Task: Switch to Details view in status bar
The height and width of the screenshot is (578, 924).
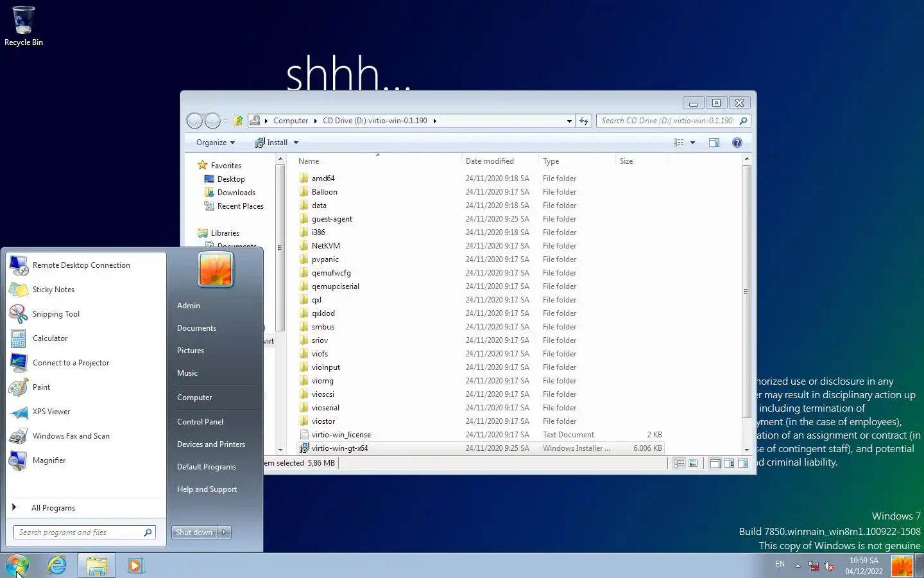Action: (679, 463)
